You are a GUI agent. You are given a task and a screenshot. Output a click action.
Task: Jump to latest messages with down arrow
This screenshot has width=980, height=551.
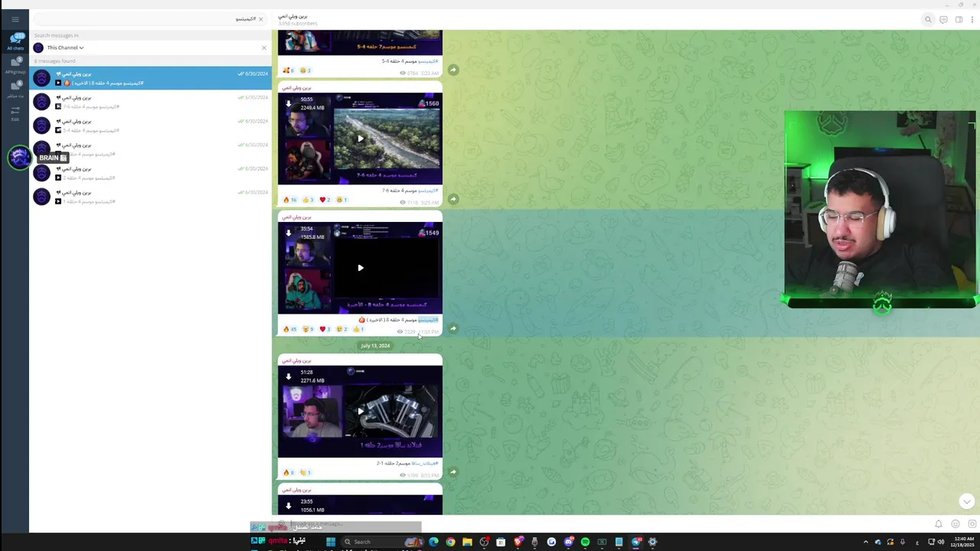coord(966,501)
